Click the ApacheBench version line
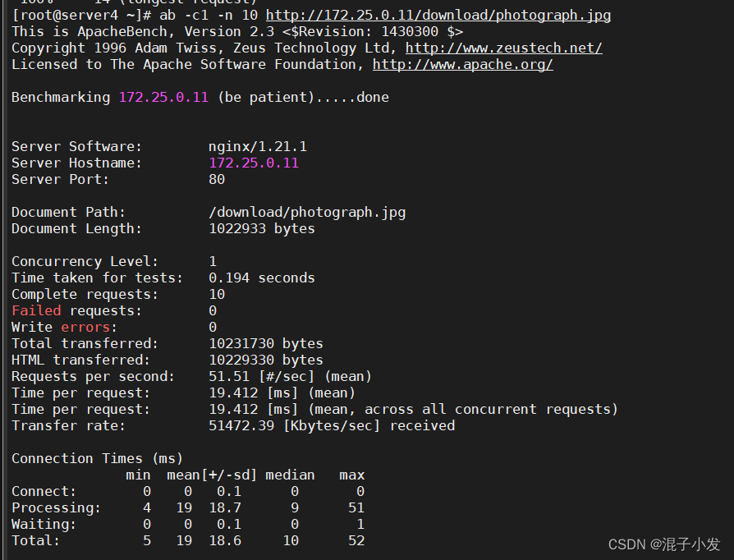Image resolution: width=734 pixels, height=560 pixels. tap(237, 32)
